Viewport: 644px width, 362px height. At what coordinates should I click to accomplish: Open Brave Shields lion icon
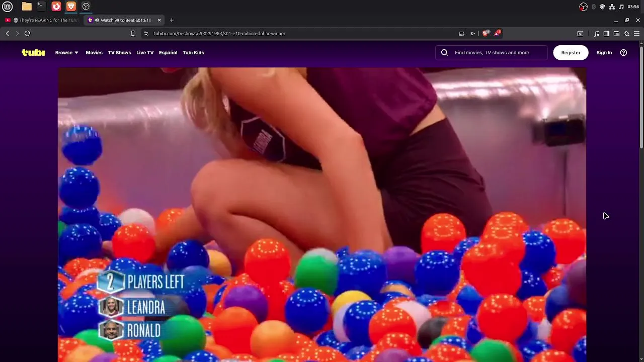click(x=486, y=33)
